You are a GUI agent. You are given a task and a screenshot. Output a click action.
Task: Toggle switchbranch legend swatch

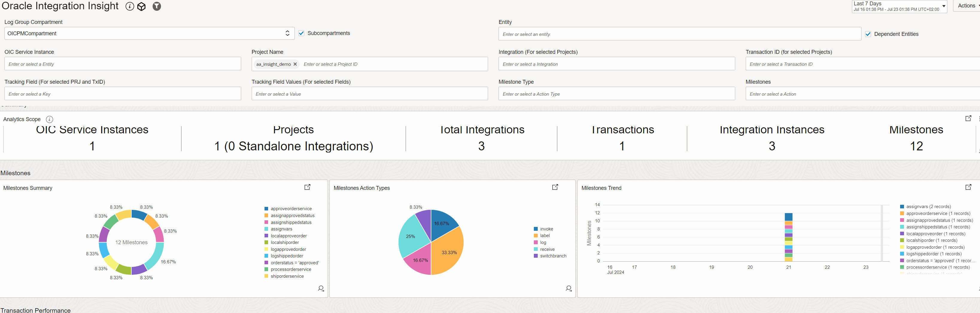coord(536,256)
